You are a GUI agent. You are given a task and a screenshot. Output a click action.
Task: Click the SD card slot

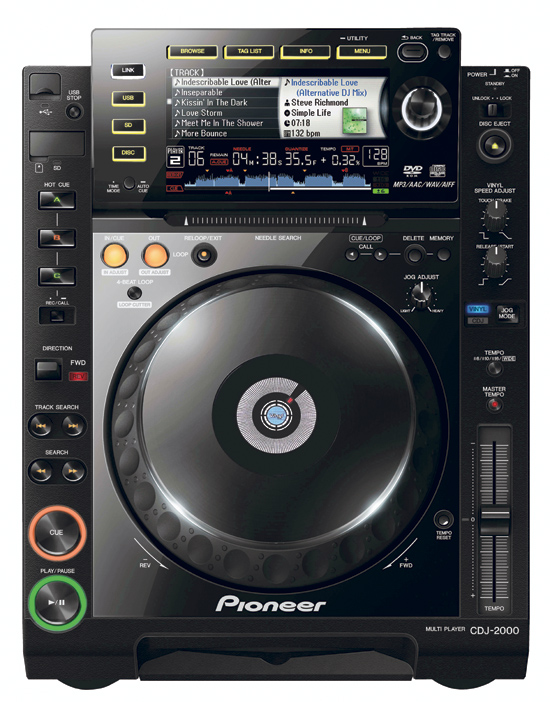coord(57,144)
